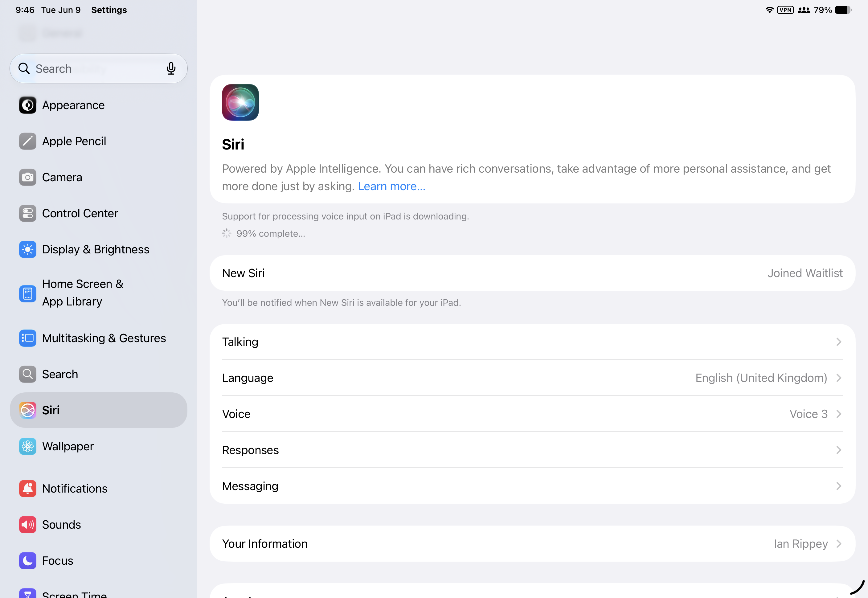Tap the Joined Waitlist status text
This screenshot has height=598, width=868.
pos(805,273)
